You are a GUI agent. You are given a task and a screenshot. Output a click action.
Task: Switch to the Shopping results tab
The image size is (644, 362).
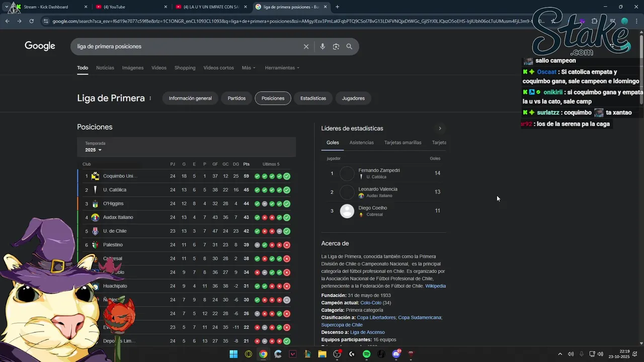click(x=185, y=68)
